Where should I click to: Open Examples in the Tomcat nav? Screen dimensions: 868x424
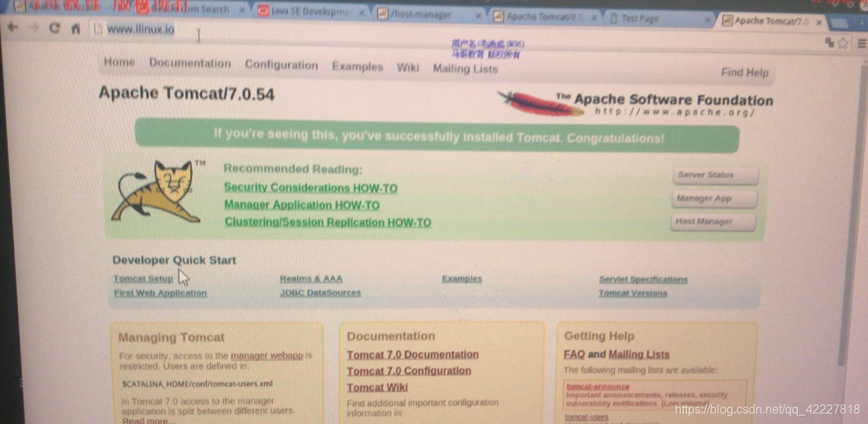click(357, 66)
